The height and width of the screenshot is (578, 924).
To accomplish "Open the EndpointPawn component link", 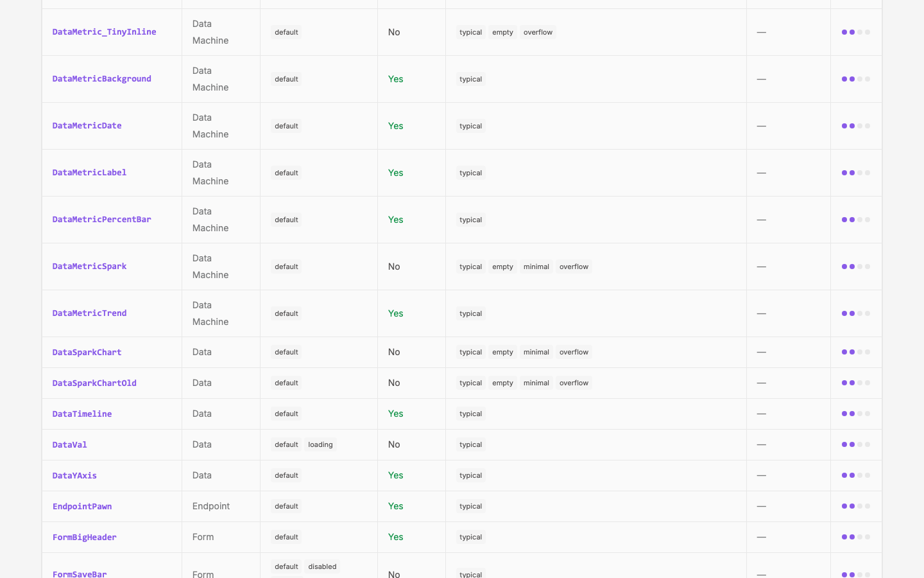I will coord(82,507).
